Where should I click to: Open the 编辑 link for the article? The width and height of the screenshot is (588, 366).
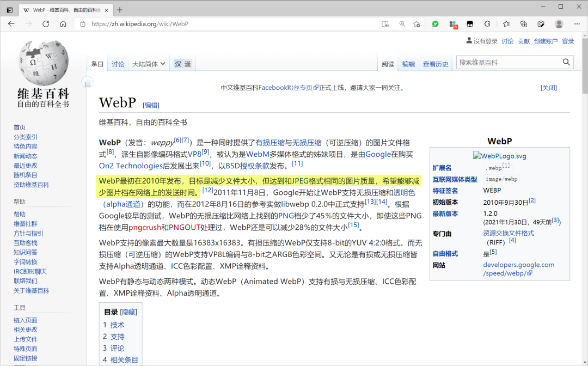click(x=408, y=64)
